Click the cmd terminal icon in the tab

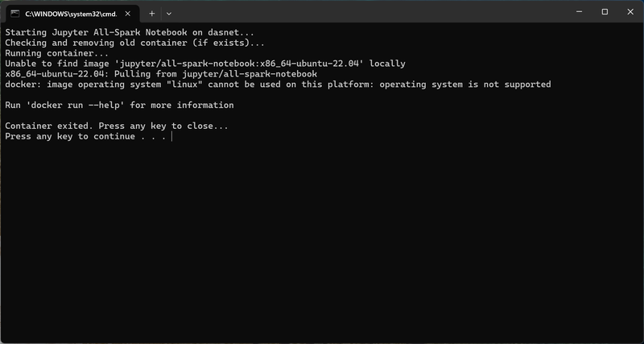pyautogui.click(x=15, y=14)
